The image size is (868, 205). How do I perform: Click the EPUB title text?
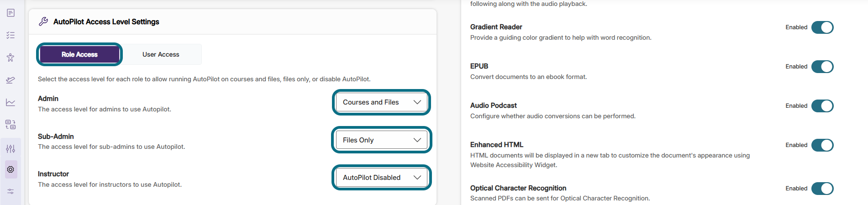click(x=479, y=66)
